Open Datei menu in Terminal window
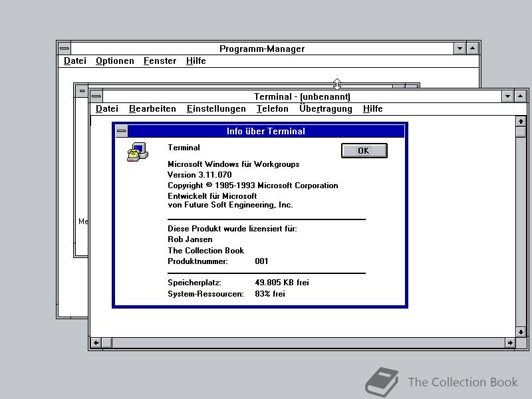This screenshot has height=399, width=532. coord(107,108)
